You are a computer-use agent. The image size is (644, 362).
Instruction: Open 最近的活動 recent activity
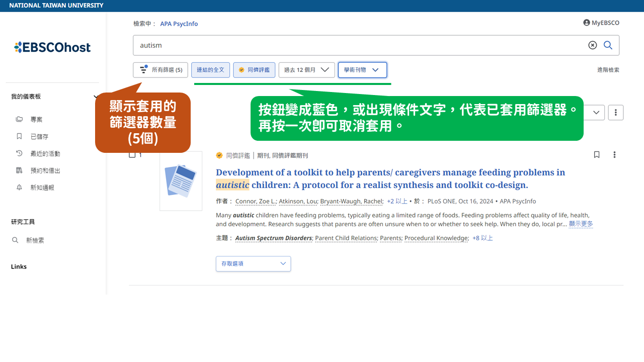[45, 154]
